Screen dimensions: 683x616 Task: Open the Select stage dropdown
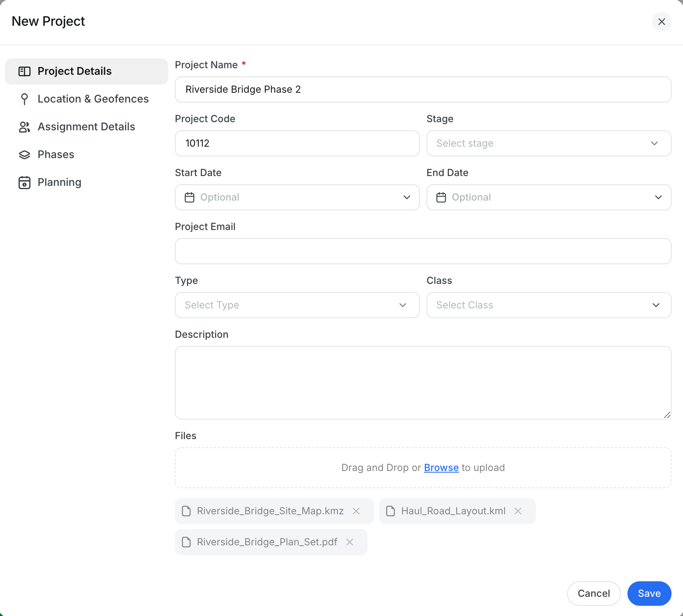point(549,143)
